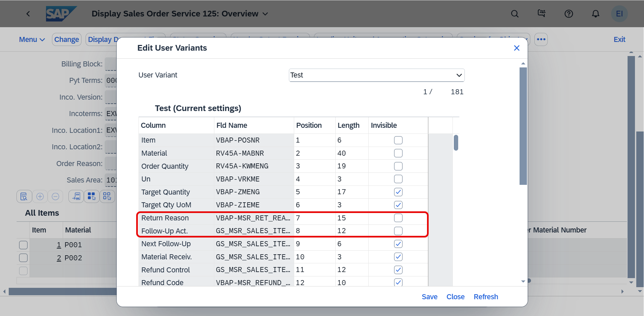Click position field of Return Reason row
644x316 pixels.
(x=315, y=218)
